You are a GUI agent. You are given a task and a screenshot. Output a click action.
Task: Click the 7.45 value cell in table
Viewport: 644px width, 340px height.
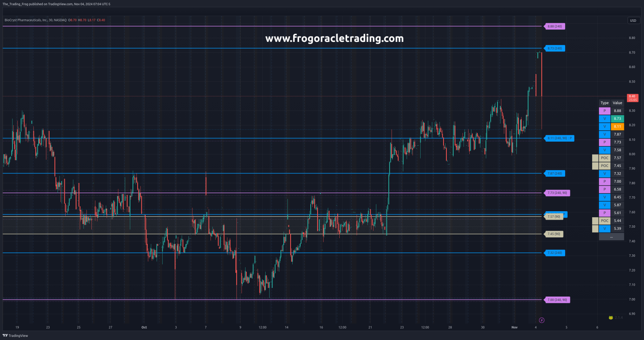[617, 166]
